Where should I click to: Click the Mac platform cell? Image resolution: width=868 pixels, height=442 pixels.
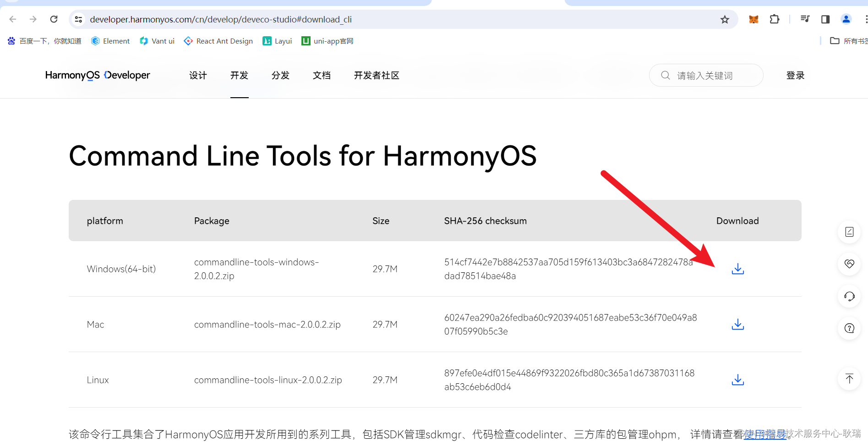[95, 324]
